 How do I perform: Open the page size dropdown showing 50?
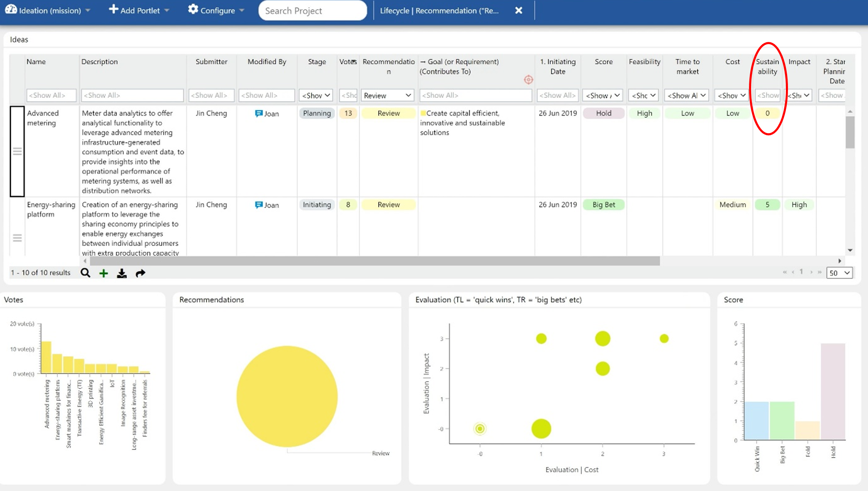tap(839, 273)
